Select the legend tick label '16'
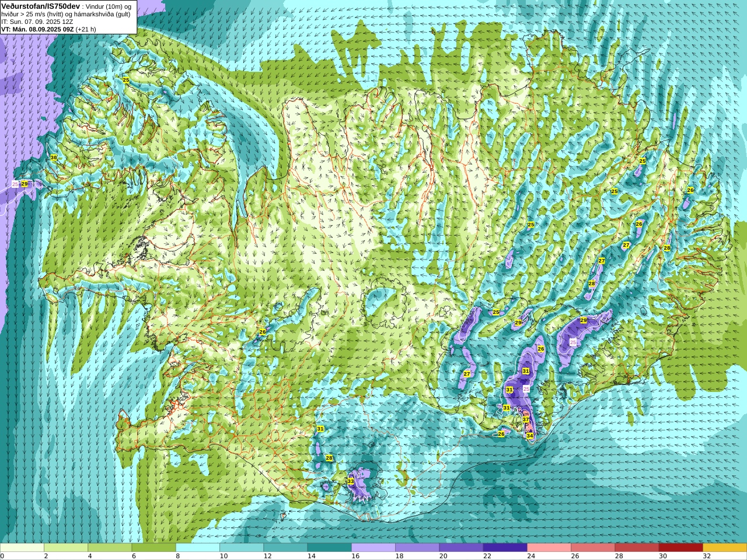This screenshot has width=747, height=560. click(355, 556)
